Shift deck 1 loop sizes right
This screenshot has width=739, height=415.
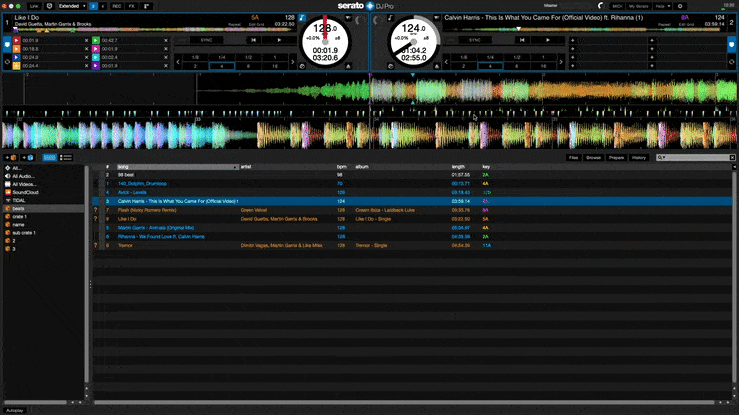pos(293,62)
